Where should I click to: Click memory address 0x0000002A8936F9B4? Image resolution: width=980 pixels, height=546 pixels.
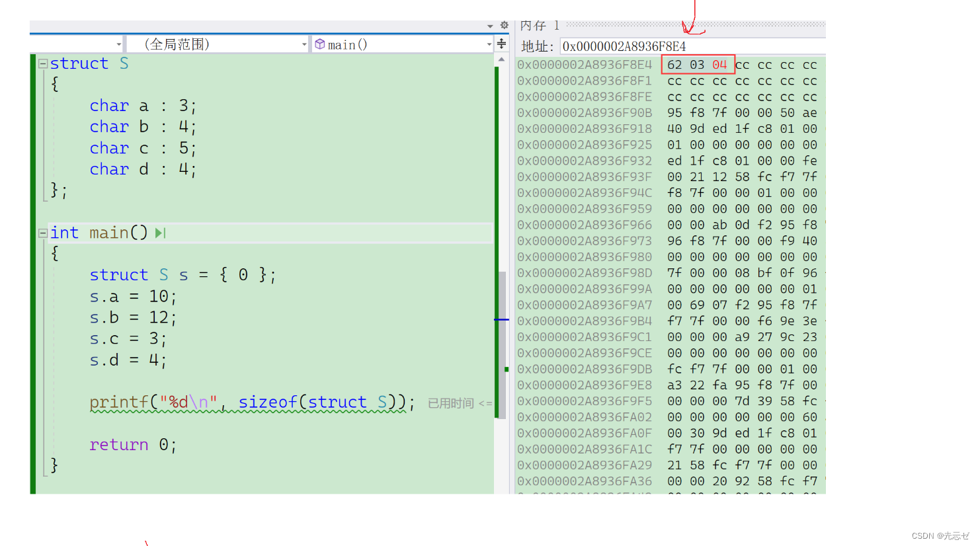pyautogui.click(x=585, y=321)
